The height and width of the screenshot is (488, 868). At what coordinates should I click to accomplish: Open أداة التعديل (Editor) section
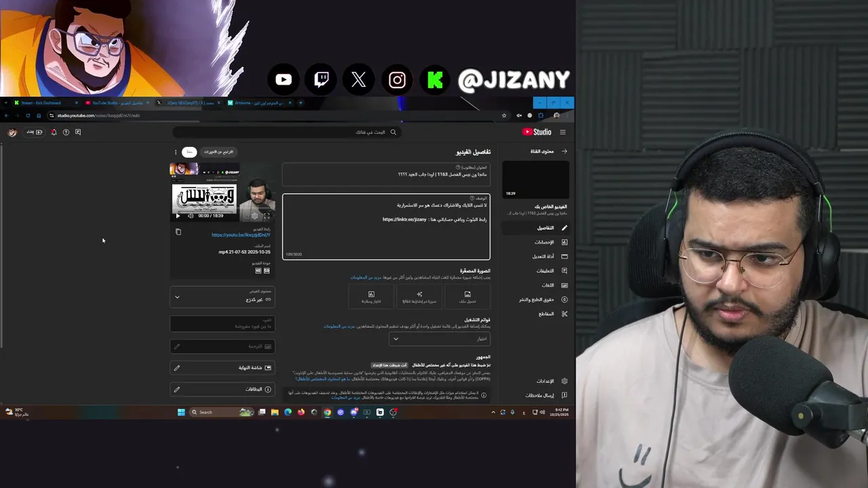pyautogui.click(x=535, y=256)
